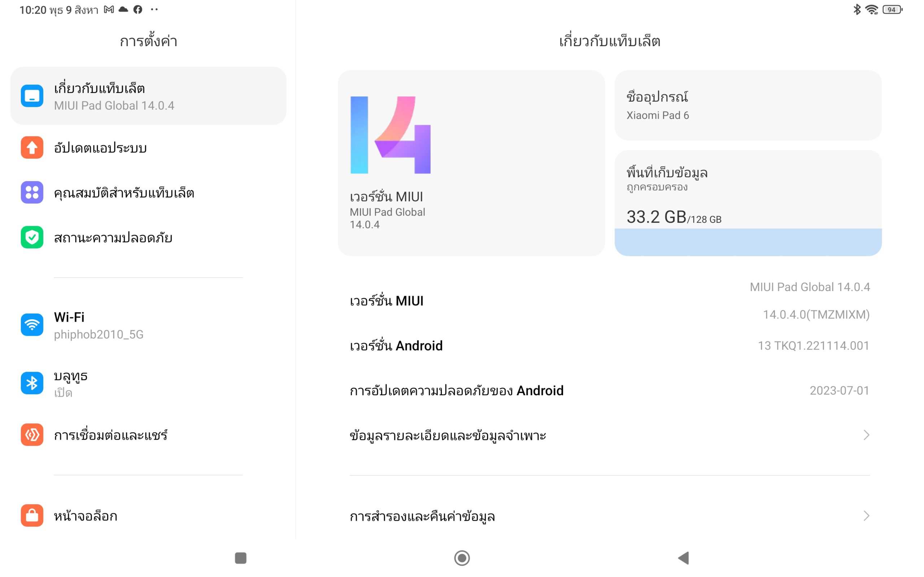Tap the Android version row
This screenshot has height=577, width=924.
coord(609,346)
